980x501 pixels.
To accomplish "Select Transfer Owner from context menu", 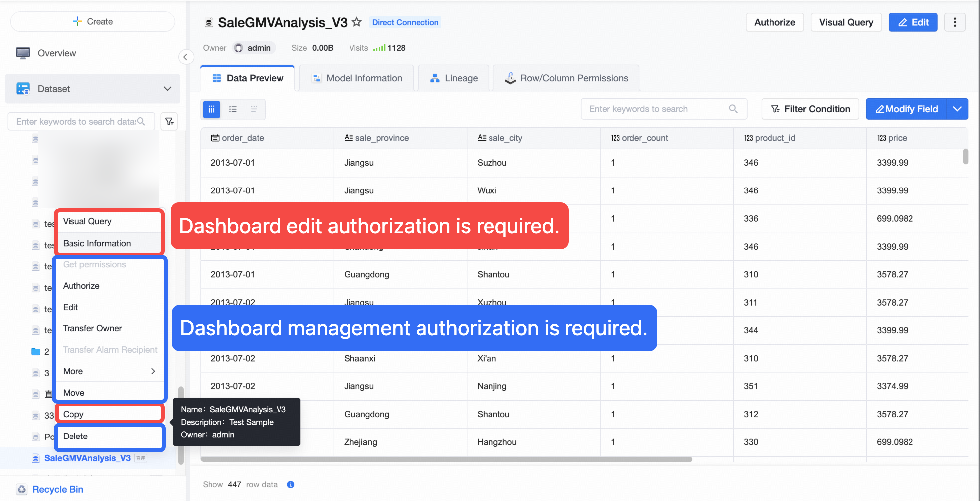I will [92, 328].
